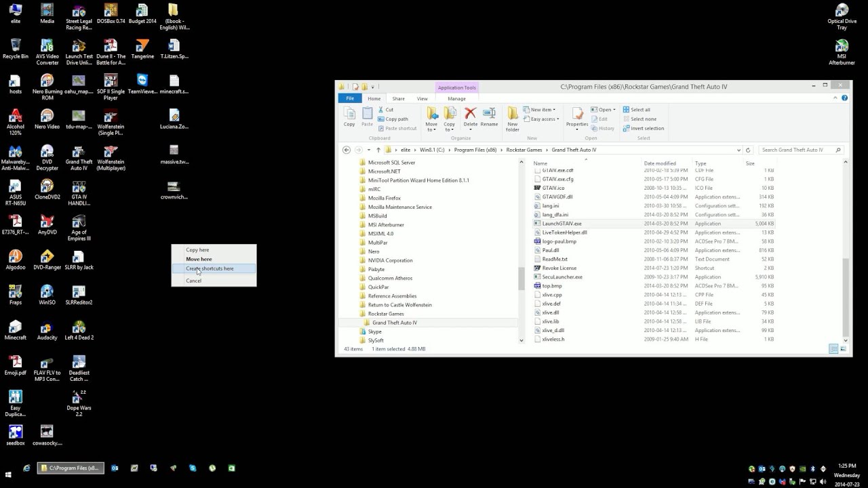This screenshot has height=488, width=868.
Task: Sort by the Type column header
Action: coord(701,163)
